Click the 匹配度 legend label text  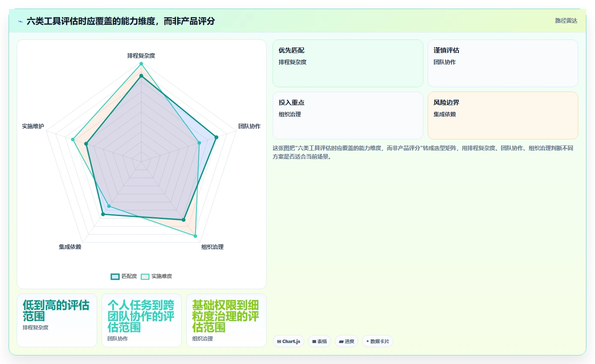pos(129,276)
